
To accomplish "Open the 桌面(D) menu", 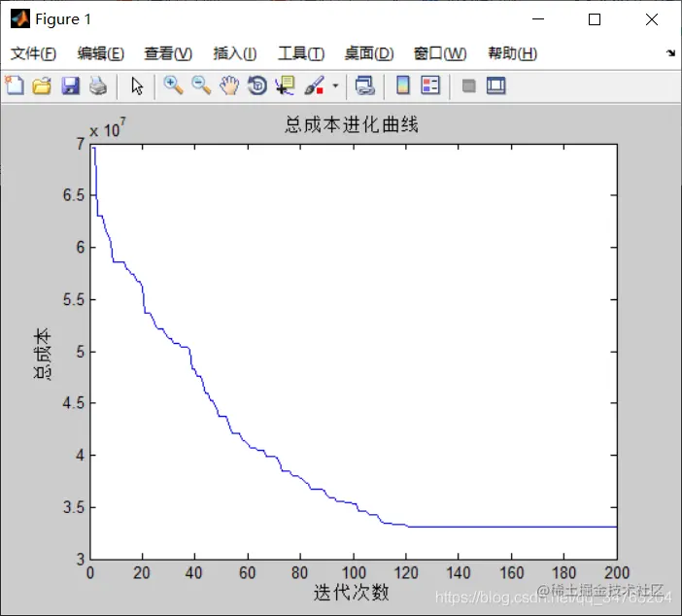I will coord(369,53).
